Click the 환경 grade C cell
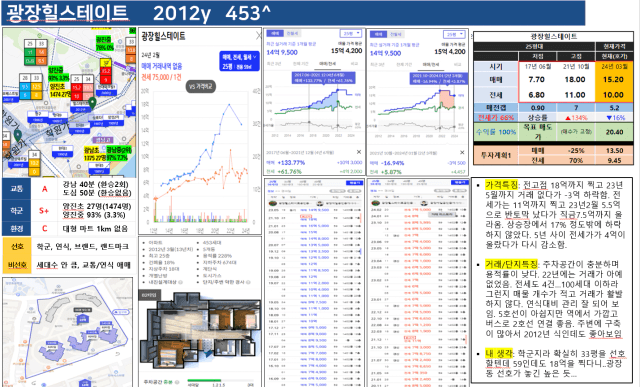The width and height of the screenshot is (640, 387). click(x=44, y=229)
